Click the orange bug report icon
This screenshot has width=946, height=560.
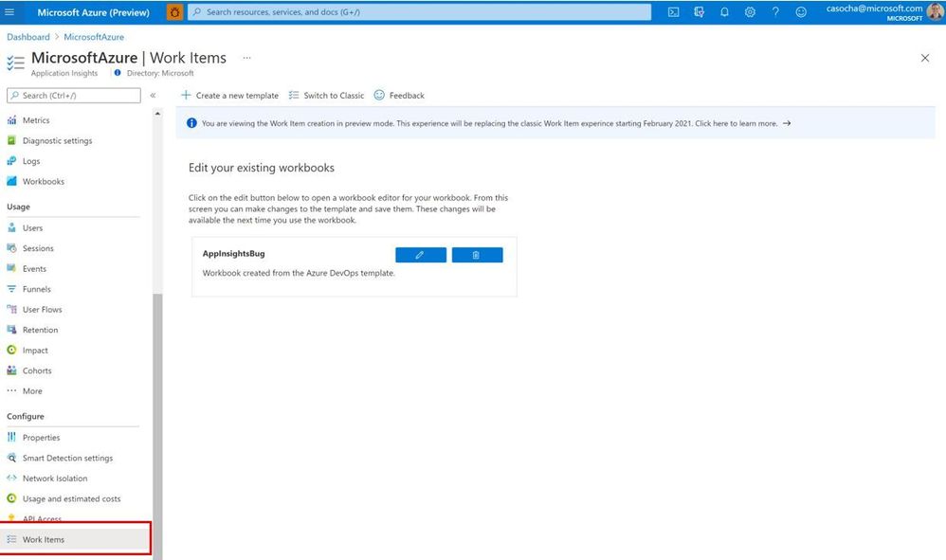[x=174, y=12]
